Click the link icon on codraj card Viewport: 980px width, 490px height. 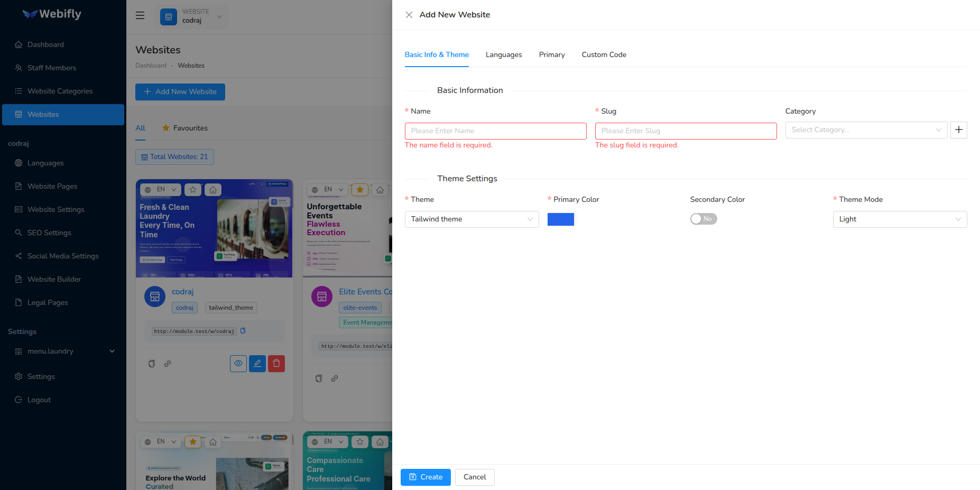168,364
